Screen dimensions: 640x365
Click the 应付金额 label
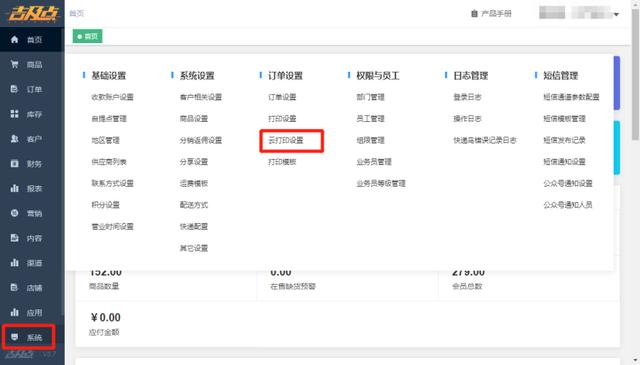click(x=104, y=332)
